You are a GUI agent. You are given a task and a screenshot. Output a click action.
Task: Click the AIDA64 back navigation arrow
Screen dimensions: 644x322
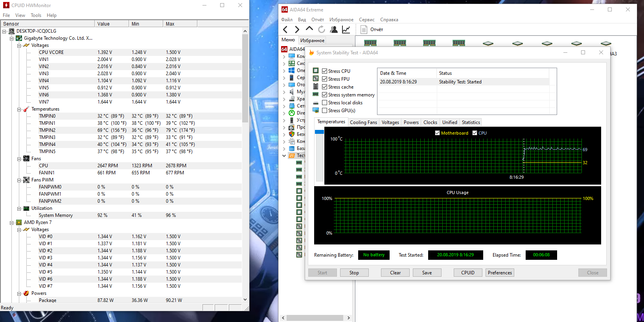[285, 30]
